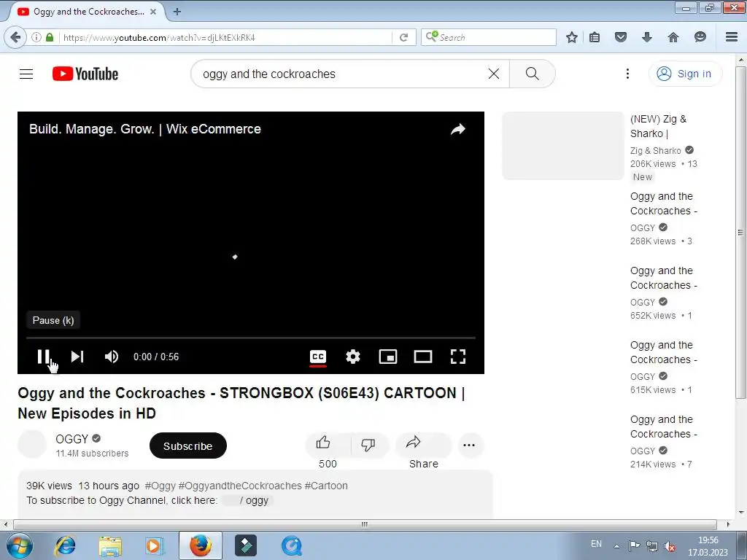Reload page with Firefox refresh button
Screen dimensions: 747x560
[x=404, y=37]
